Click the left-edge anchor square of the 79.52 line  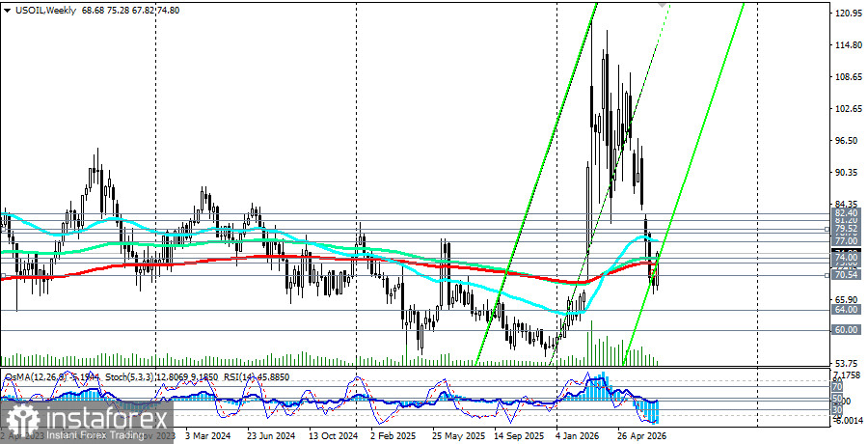click(2, 229)
